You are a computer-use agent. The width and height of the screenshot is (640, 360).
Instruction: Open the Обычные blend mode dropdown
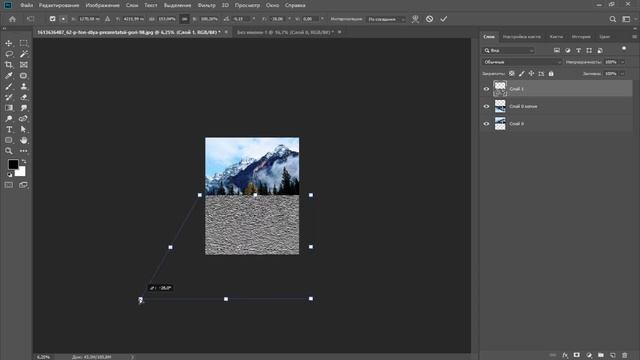tap(522, 62)
